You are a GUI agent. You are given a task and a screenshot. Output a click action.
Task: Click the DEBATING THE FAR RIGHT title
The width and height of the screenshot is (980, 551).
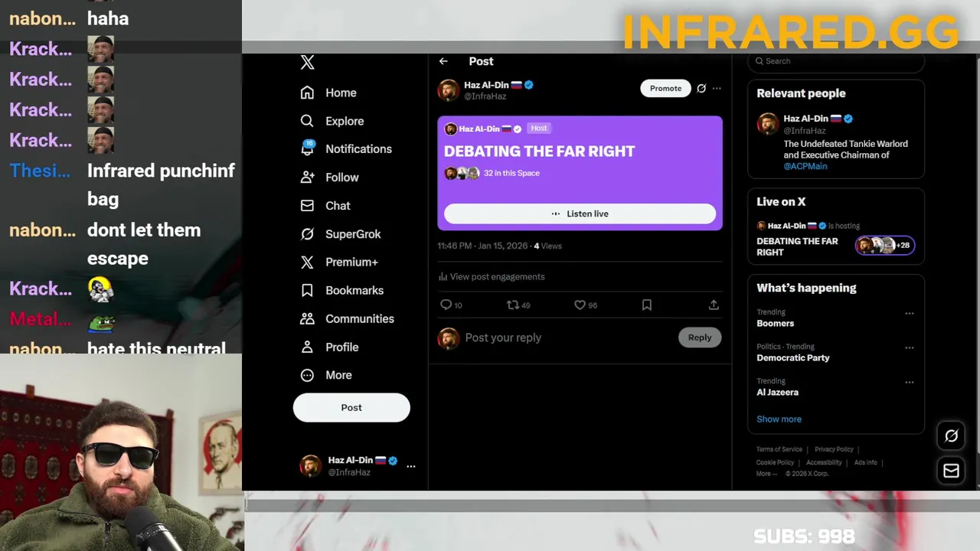point(539,152)
